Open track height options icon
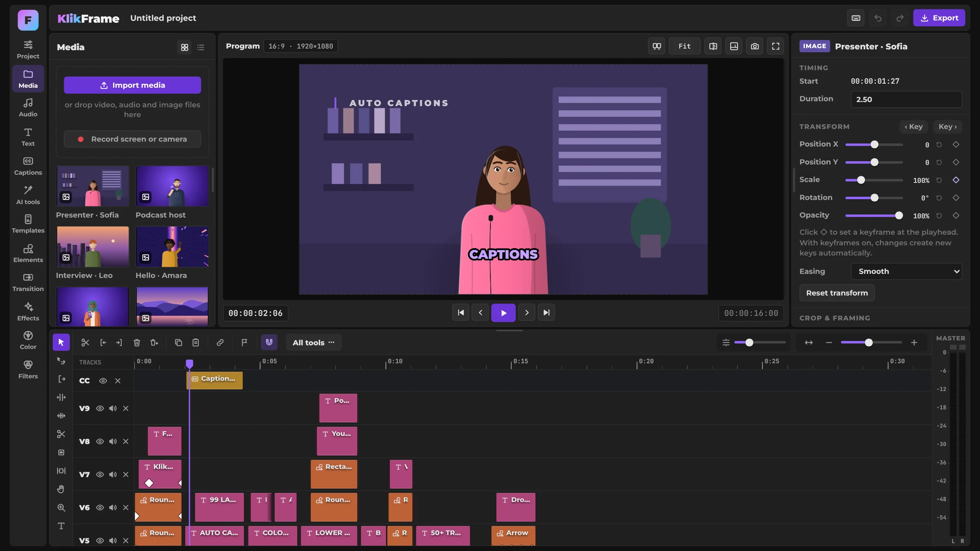This screenshot has width=980, height=551. [726, 342]
